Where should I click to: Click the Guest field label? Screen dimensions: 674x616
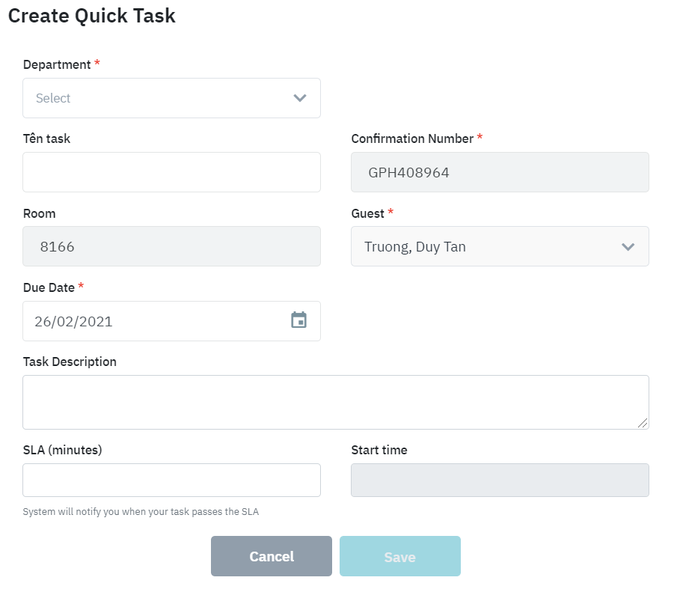367,213
